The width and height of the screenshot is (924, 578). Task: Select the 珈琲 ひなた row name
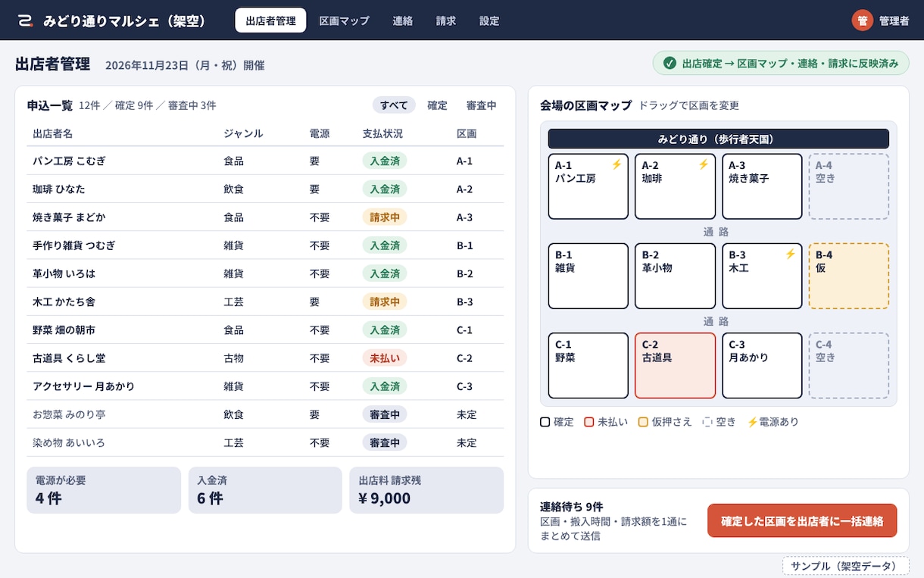tap(59, 189)
